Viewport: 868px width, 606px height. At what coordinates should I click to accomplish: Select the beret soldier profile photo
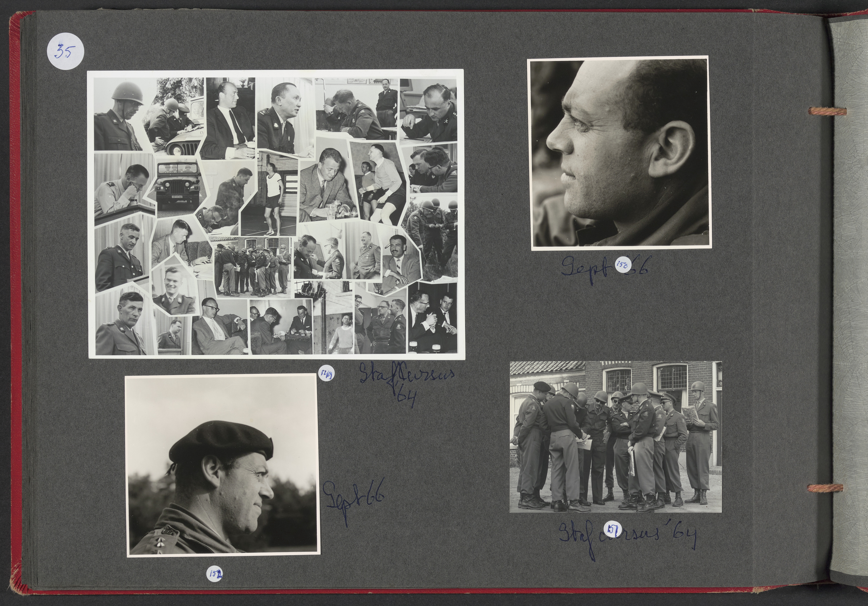pos(223,466)
